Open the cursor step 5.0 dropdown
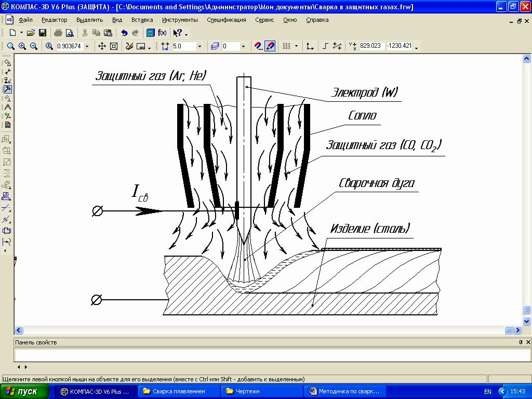Screen dimensions: 532x399 click(x=199, y=46)
